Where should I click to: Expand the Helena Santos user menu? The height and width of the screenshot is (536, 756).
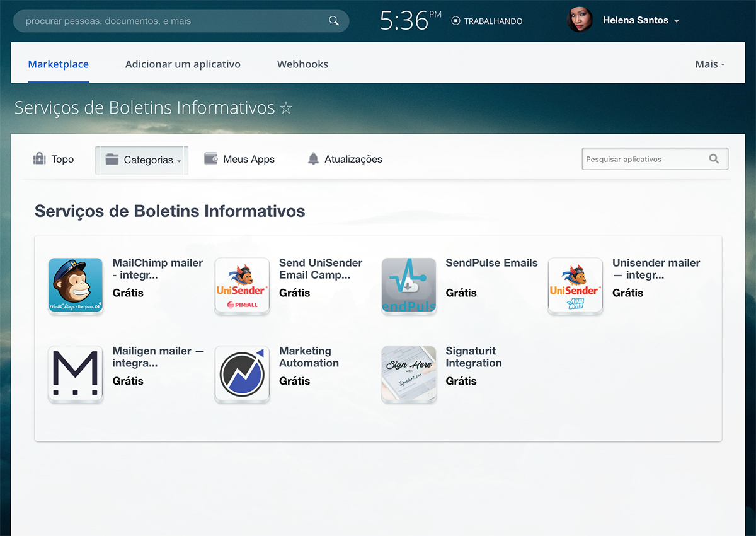(641, 20)
